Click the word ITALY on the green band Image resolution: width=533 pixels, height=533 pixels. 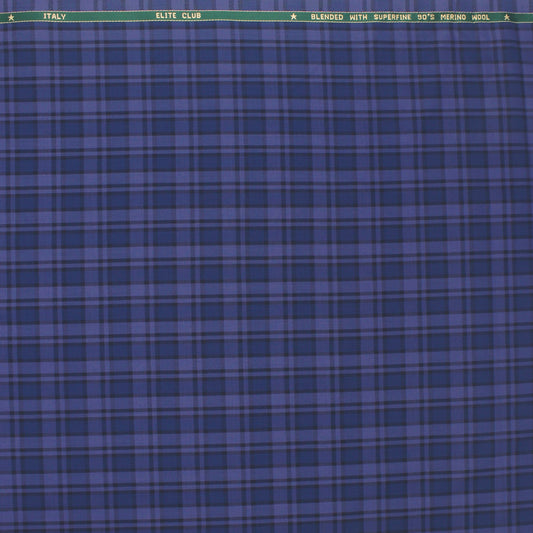(55, 16)
